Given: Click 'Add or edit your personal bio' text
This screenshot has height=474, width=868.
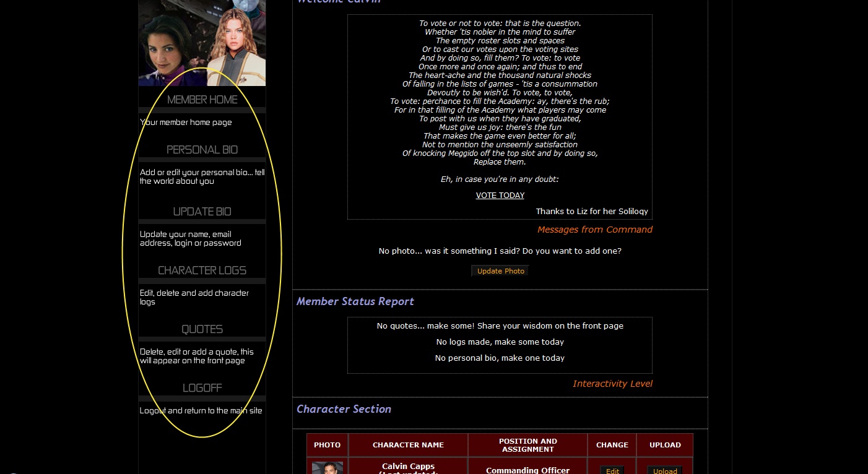Looking at the screenshot, I should point(202,177).
